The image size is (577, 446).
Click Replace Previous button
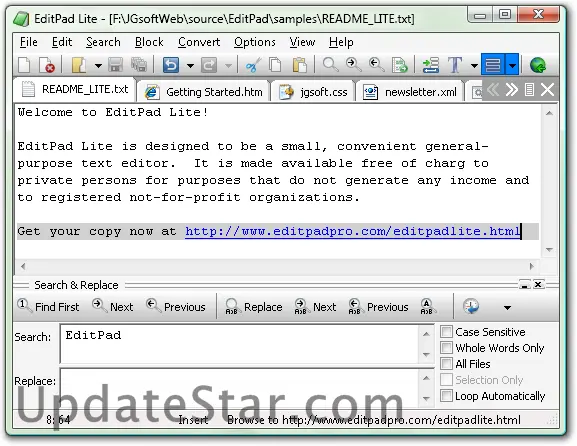pyautogui.click(x=378, y=307)
